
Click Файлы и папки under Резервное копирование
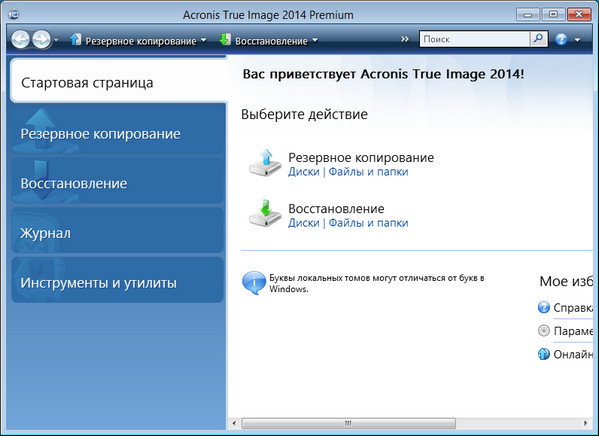click(x=368, y=172)
